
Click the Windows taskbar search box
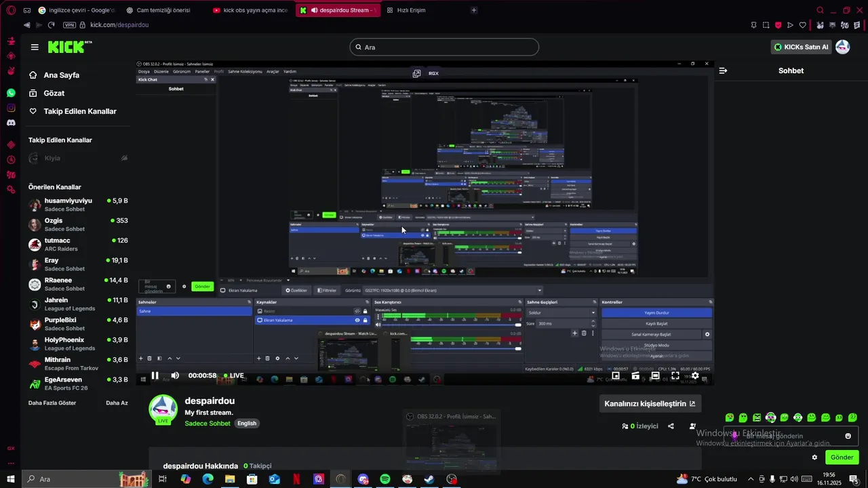85,479
